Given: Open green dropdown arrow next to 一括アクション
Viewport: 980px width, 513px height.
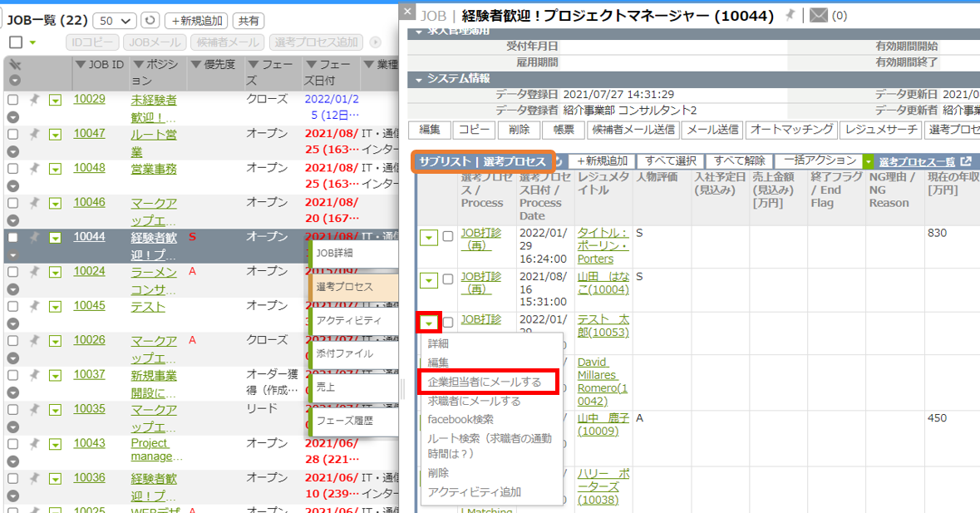Looking at the screenshot, I should (x=869, y=161).
